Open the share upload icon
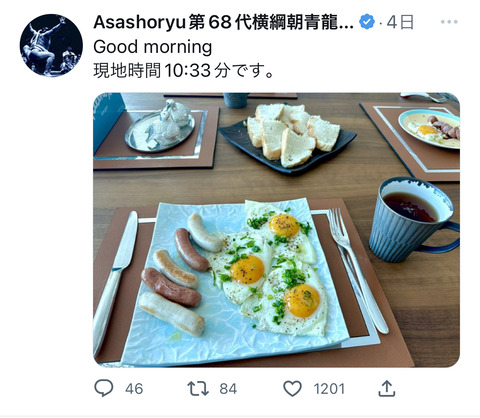This screenshot has width=480, height=418. (x=387, y=389)
